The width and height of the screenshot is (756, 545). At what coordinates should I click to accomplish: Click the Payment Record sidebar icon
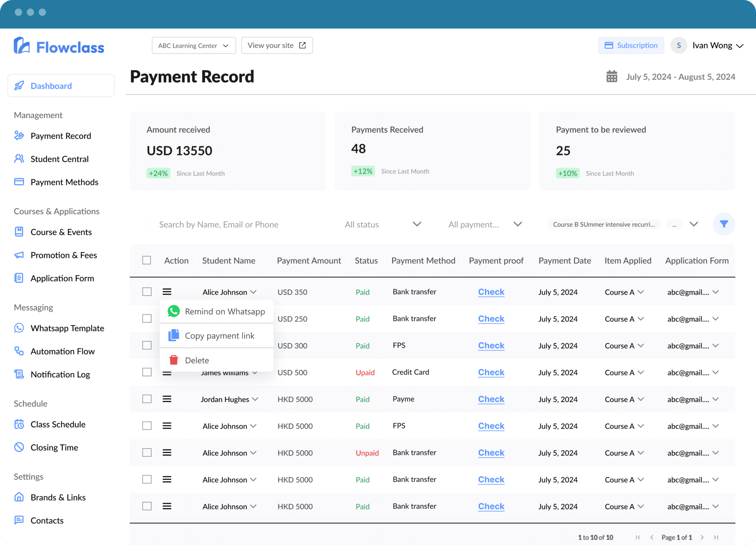click(x=19, y=136)
